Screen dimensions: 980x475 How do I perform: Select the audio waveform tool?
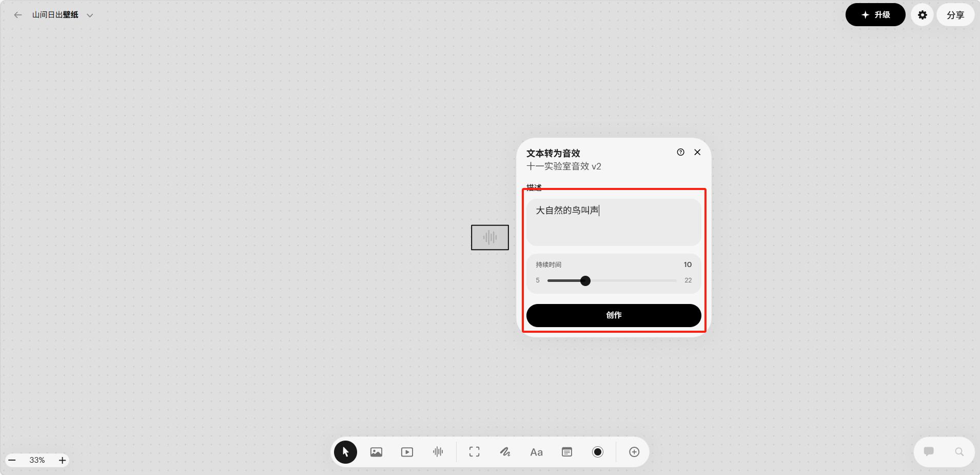[x=438, y=452]
